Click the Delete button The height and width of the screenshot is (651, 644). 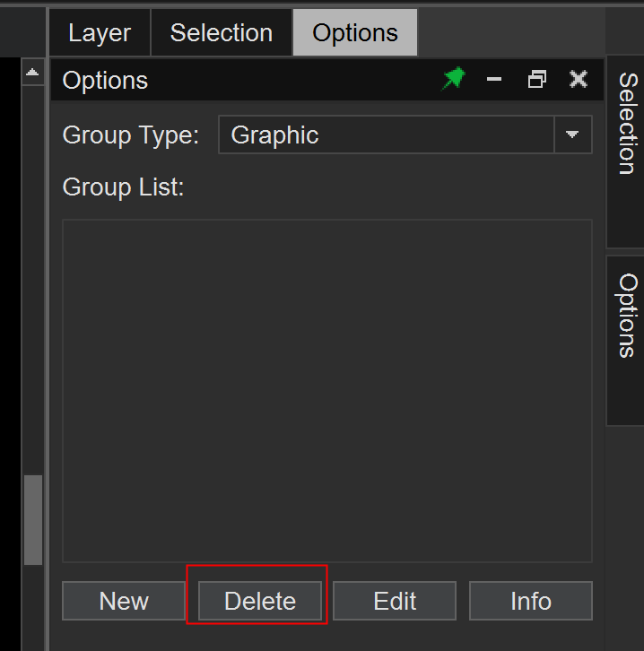[259, 601]
